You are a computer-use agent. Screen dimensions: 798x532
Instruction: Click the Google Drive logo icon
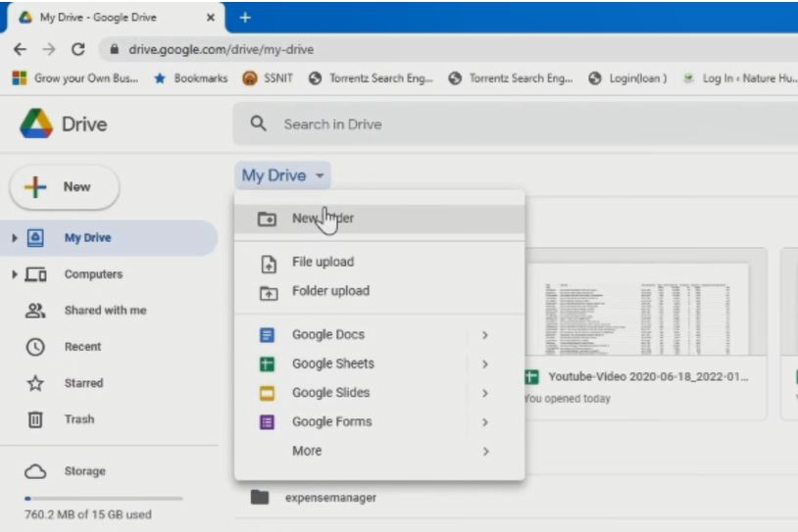(x=36, y=124)
